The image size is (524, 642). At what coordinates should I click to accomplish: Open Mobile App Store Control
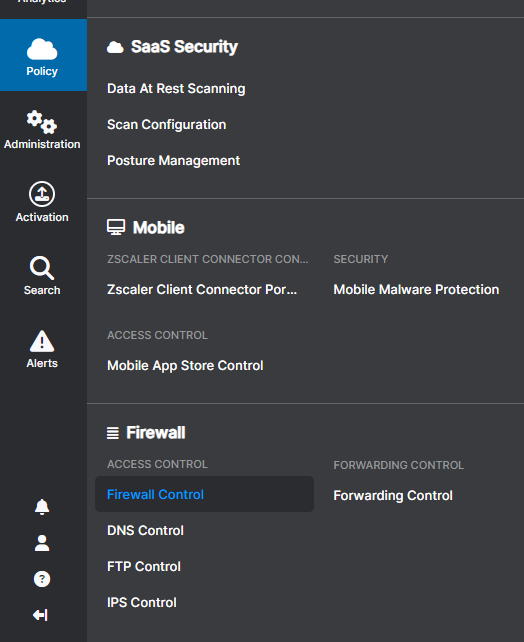185,366
